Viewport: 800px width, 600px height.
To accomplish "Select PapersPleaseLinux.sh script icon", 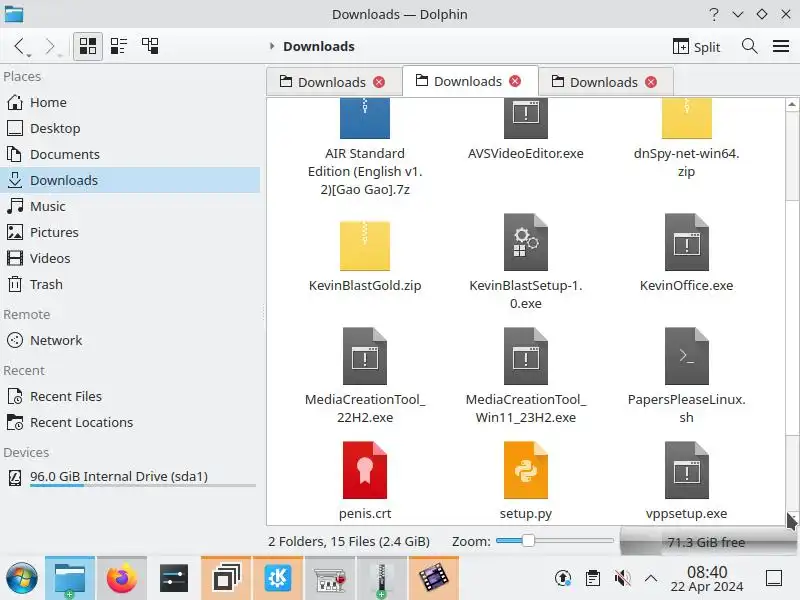I will tap(687, 356).
